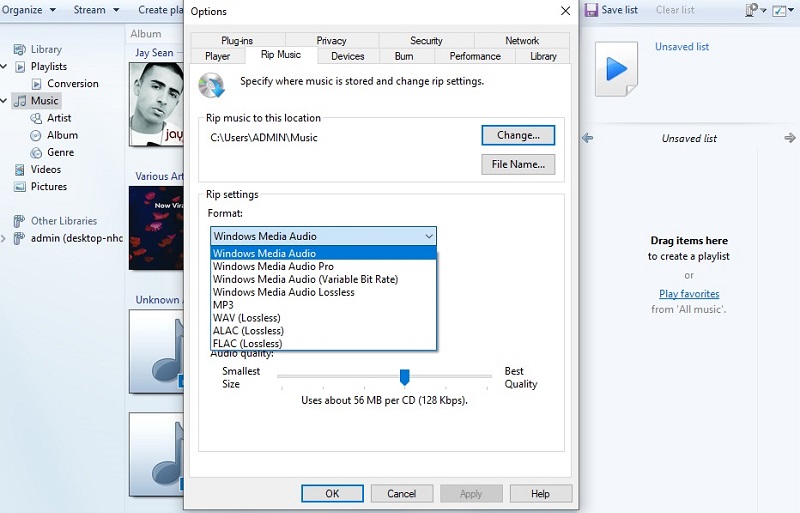This screenshot has width=800, height=513.
Task: Click the admin (desktop-nhc) library icon
Action: 19,238
